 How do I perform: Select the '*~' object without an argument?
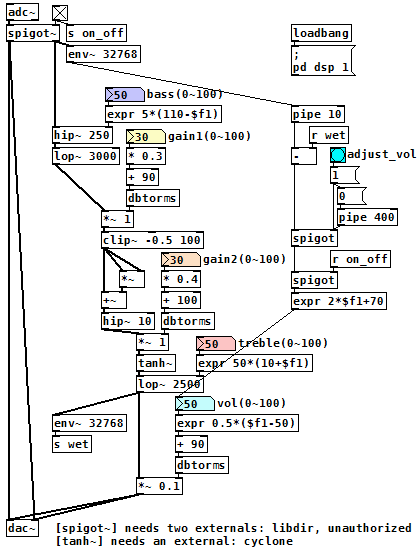pos(132,279)
